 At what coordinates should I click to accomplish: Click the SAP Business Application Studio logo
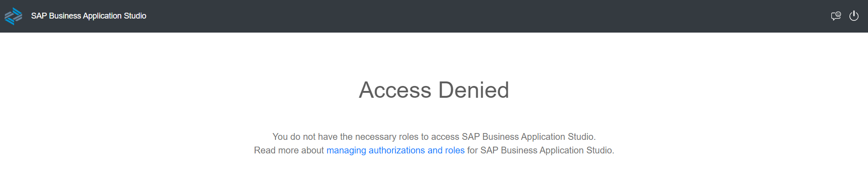point(13,16)
